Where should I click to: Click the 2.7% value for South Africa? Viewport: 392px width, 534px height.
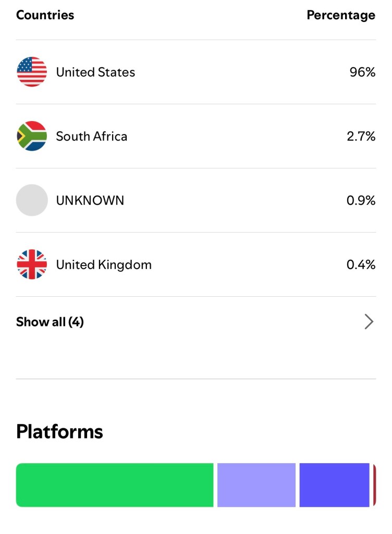(361, 136)
